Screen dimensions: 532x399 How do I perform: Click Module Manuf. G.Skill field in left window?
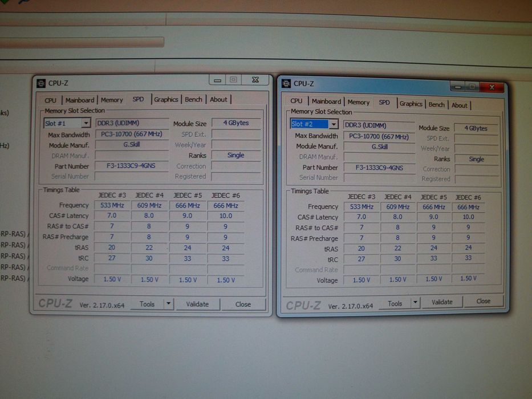pyautogui.click(x=132, y=145)
